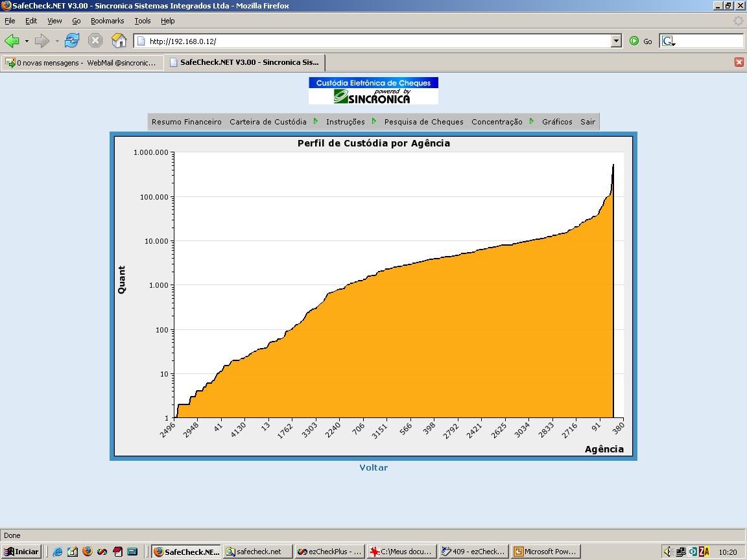Click the Sair menu item

click(587, 122)
